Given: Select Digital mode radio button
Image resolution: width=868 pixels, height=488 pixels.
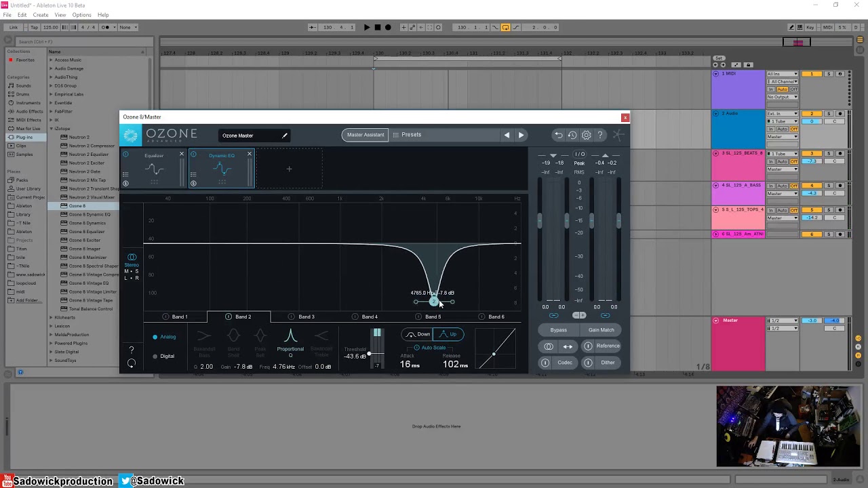Looking at the screenshot, I should pos(155,356).
